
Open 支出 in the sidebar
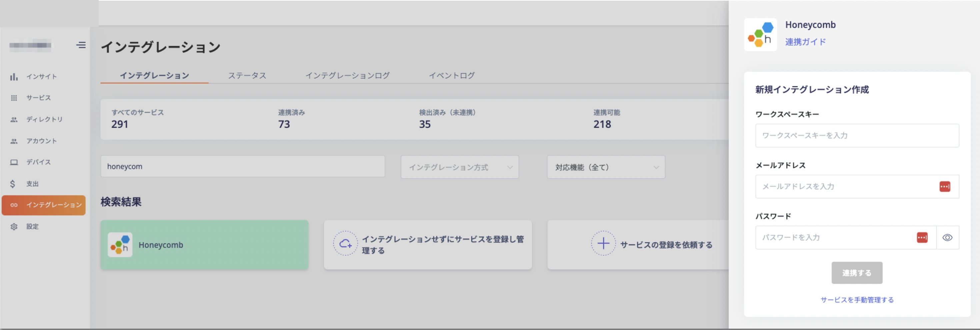(x=32, y=184)
